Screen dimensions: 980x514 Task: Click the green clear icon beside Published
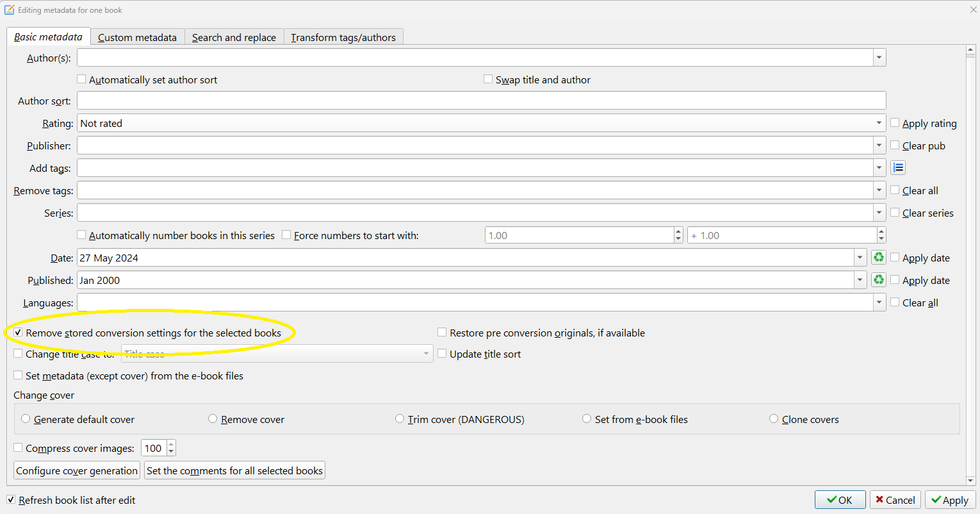tap(879, 280)
